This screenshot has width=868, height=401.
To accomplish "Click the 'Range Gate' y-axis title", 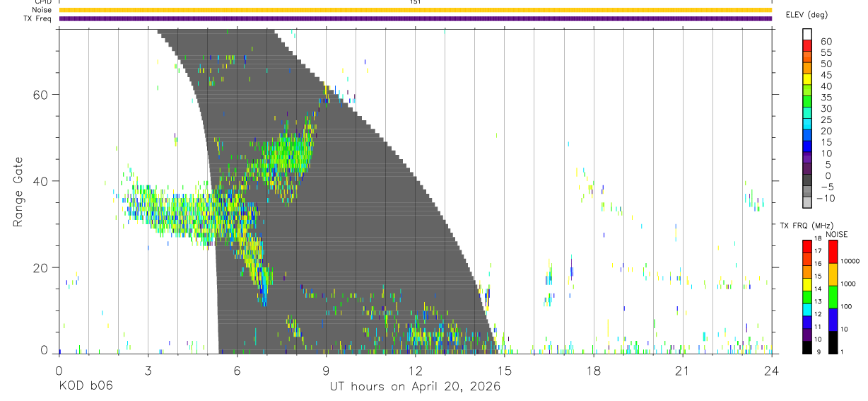I will [18, 192].
